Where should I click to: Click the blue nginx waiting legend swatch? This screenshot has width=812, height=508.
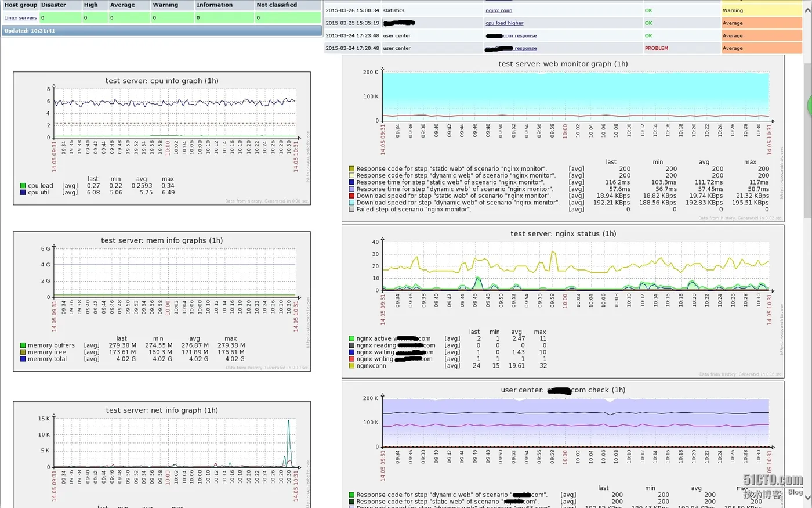(x=351, y=352)
